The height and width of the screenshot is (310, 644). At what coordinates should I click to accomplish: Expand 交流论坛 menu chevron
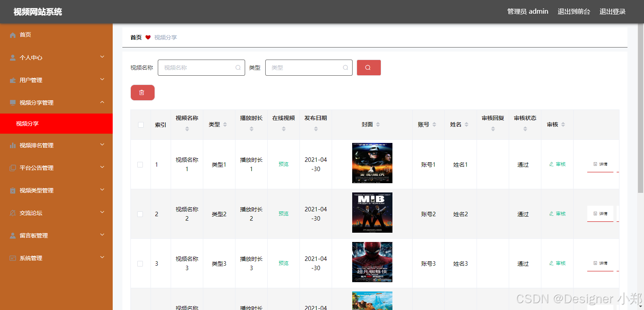pyautogui.click(x=102, y=212)
